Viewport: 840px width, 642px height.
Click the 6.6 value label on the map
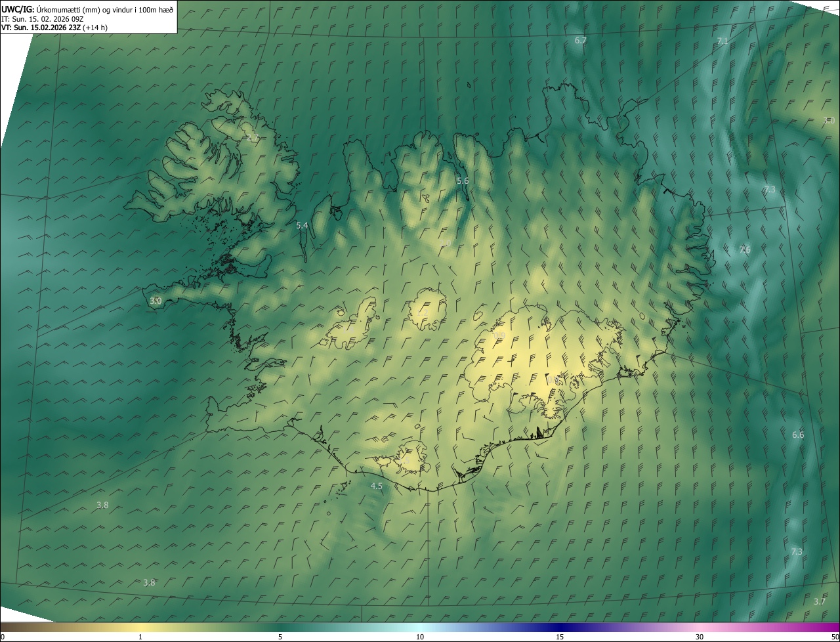pyautogui.click(x=798, y=435)
